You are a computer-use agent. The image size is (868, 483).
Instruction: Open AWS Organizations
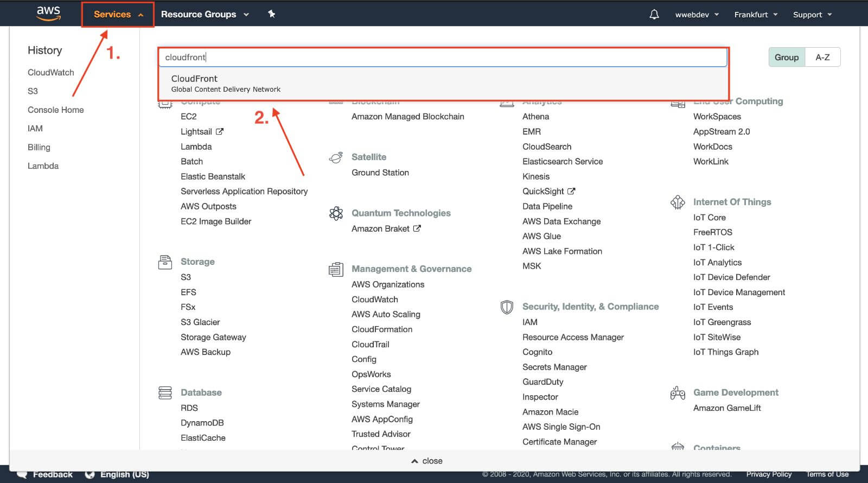388,284
